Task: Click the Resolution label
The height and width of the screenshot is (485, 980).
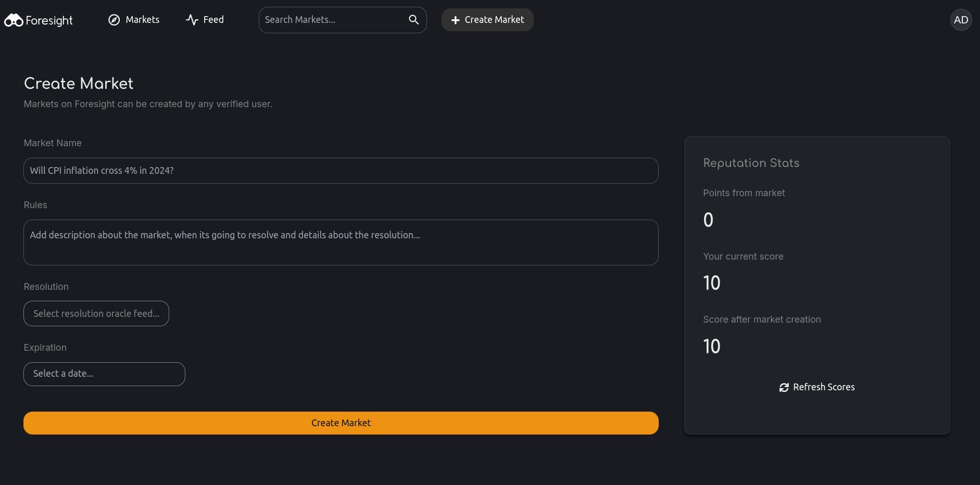Action: [x=46, y=287]
